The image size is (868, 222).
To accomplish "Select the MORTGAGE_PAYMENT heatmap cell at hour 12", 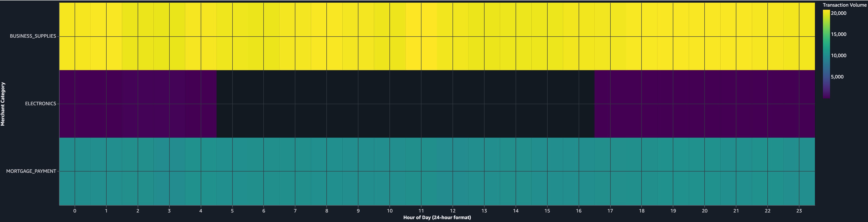I will 453,171.
